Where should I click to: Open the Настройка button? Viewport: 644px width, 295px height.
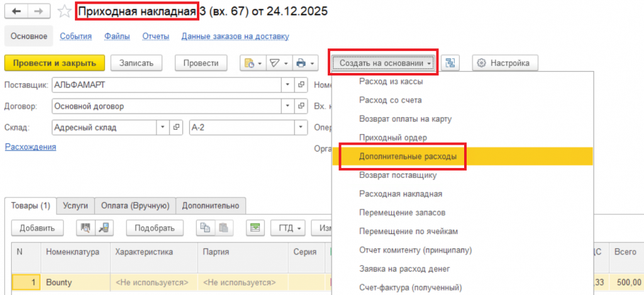coord(505,64)
